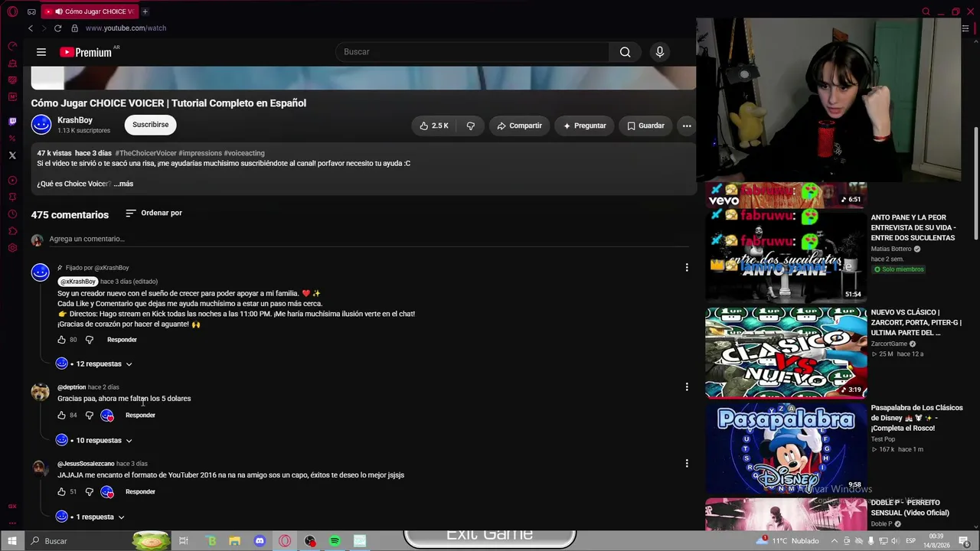Image resolution: width=980 pixels, height=551 pixels.
Task: Click the Compartir share button
Action: (519, 126)
